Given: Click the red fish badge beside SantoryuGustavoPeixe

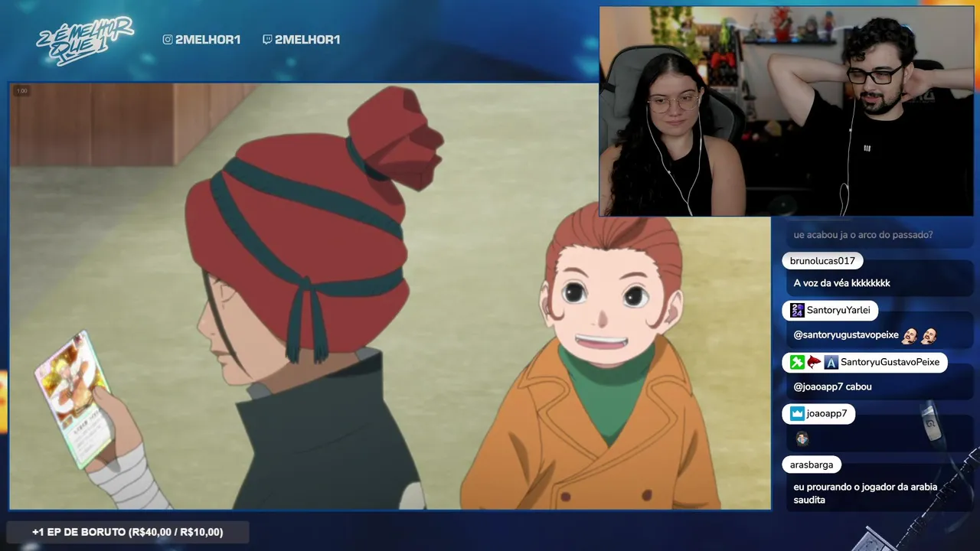Looking at the screenshot, I should 814,363.
